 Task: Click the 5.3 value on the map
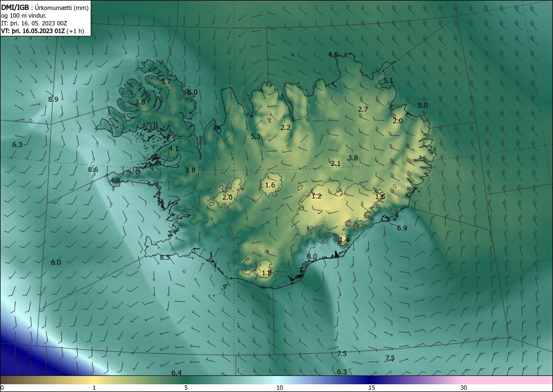tap(255, 137)
